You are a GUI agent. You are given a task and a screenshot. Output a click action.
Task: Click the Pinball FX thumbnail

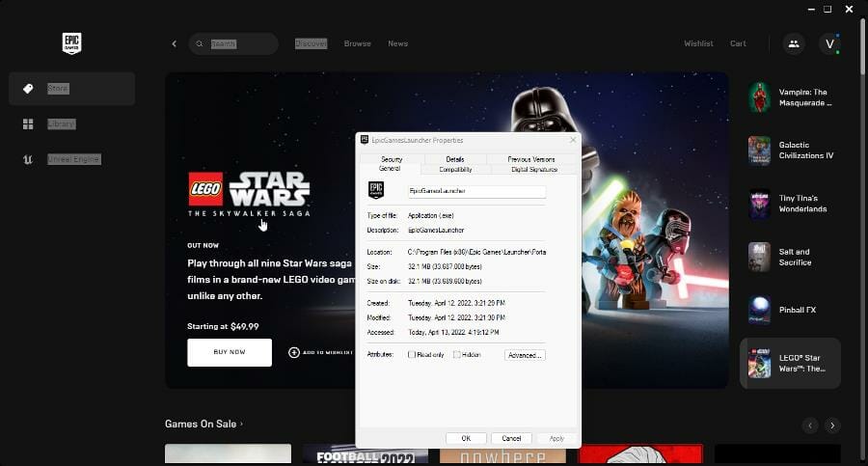click(759, 310)
